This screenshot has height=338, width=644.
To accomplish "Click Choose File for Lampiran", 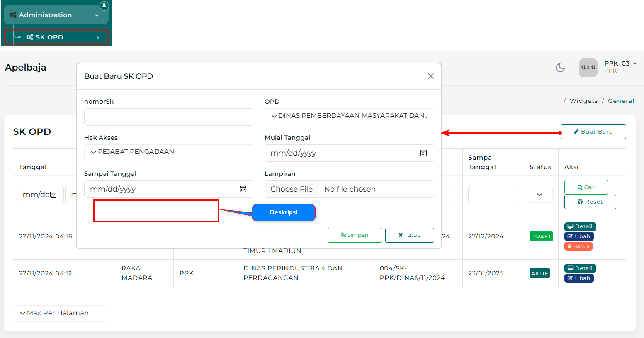I will pos(292,189).
